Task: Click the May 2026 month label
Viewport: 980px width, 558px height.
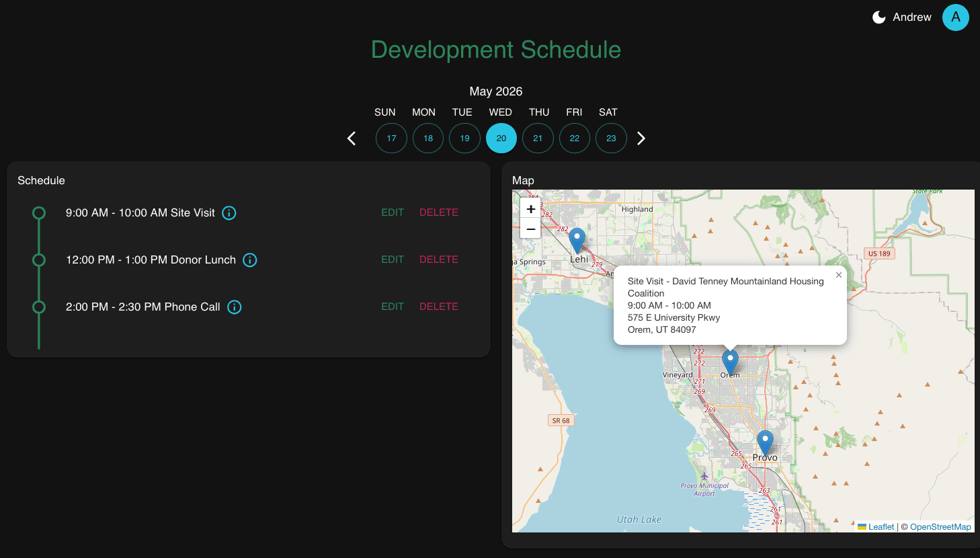Action: coord(496,91)
